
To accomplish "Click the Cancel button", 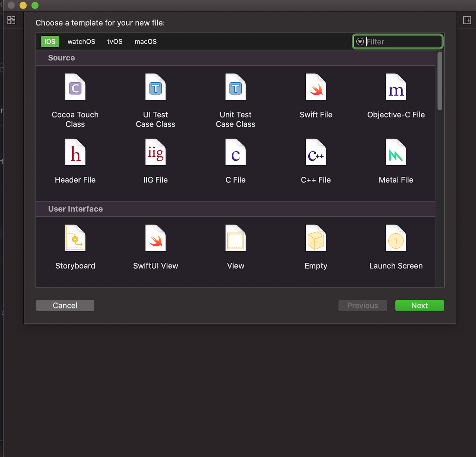I will (65, 306).
